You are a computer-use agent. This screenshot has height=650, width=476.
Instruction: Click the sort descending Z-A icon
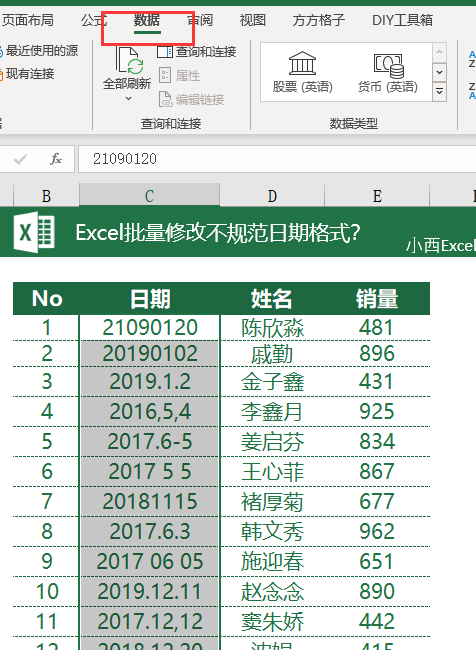(472, 91)
